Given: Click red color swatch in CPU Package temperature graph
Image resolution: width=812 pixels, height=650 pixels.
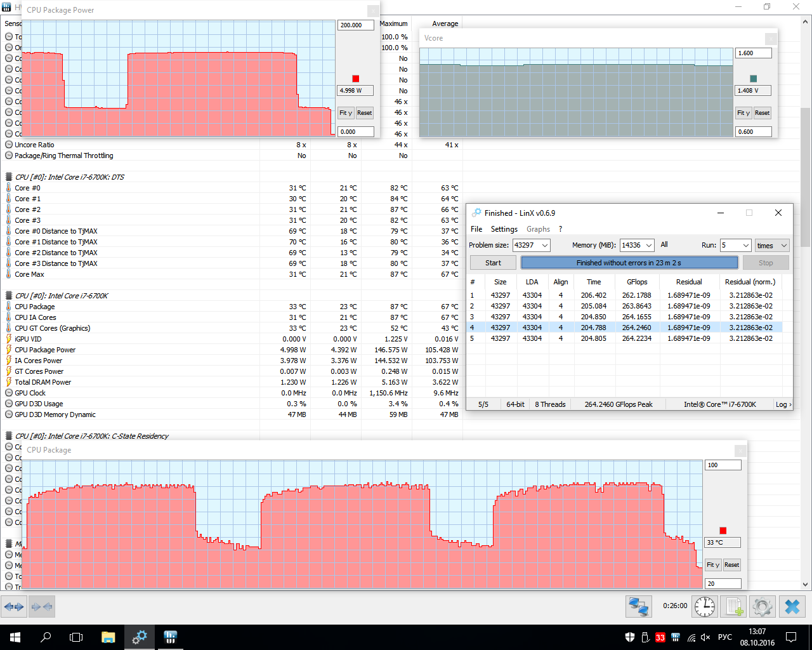Looking at the screenshot, I should [723, 531].
